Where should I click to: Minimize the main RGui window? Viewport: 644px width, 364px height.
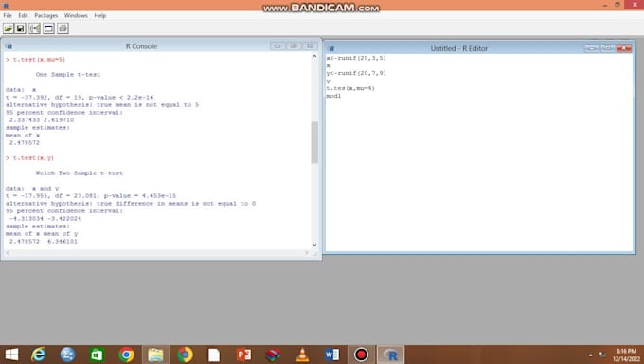click(x=605, y=5)
